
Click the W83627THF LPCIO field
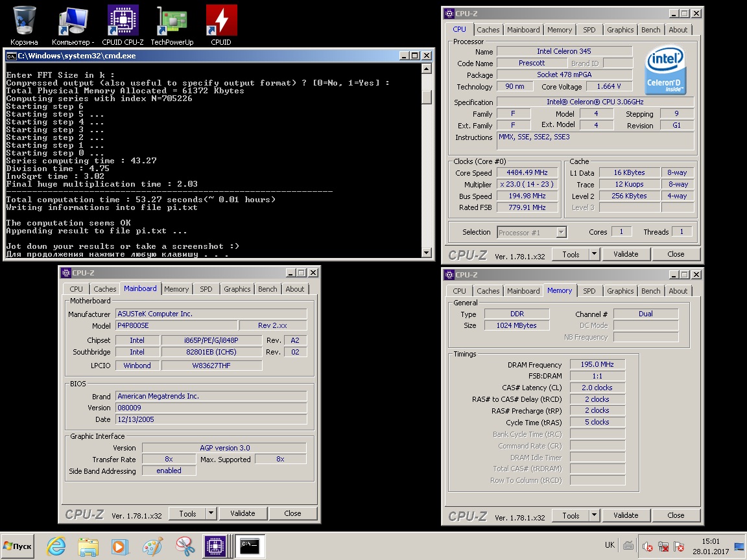(x=211, y=366)
